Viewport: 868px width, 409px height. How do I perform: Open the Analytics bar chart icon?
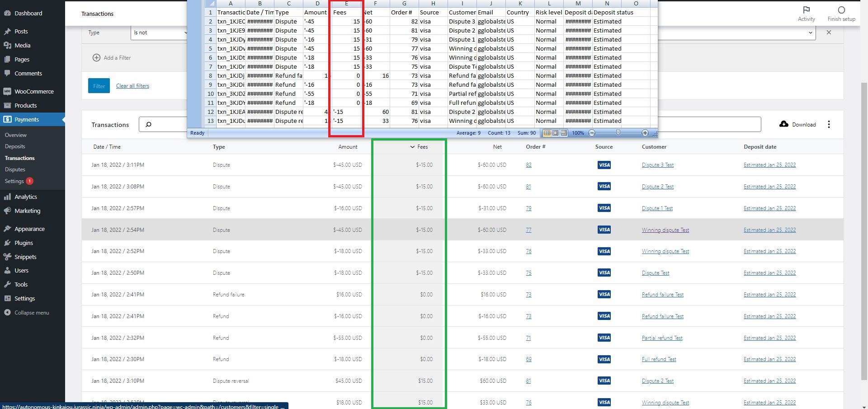[x=8, y=197]
